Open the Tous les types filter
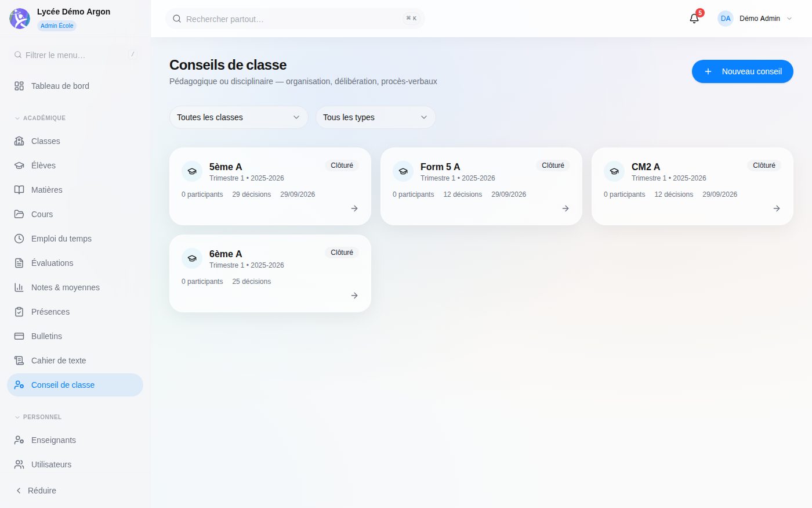The image size is (812, 508). [375, 117]
